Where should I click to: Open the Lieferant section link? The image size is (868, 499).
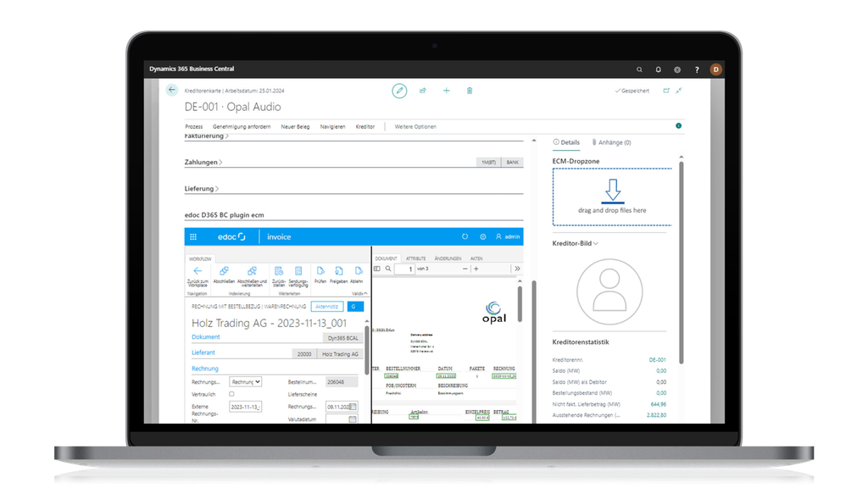click(x=203, y=352)
